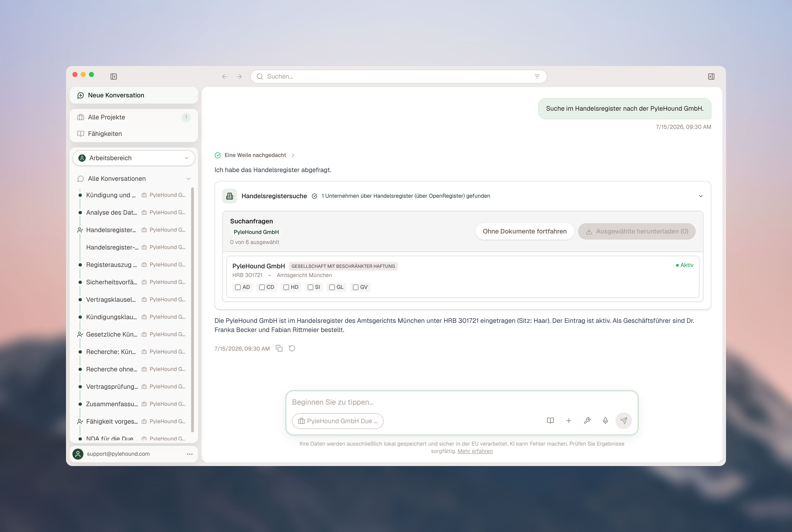Click 'Ausgewählte herunterladen (0)' button
Viewport: 792px width, 532px height.
click(x=636, y=231)
